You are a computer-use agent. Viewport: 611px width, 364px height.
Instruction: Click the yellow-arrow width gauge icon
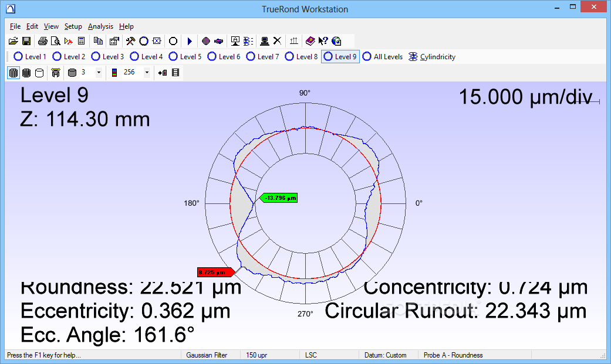(56, 73)
